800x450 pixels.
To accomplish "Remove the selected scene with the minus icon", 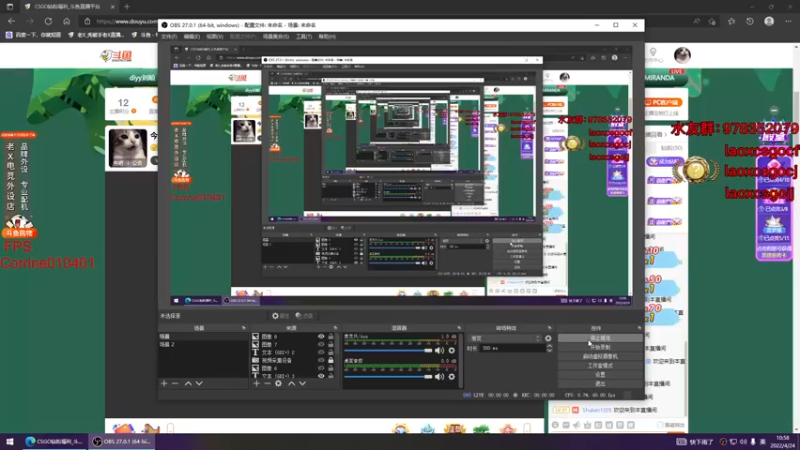I will pyautogui.click(x=175, y=383).
